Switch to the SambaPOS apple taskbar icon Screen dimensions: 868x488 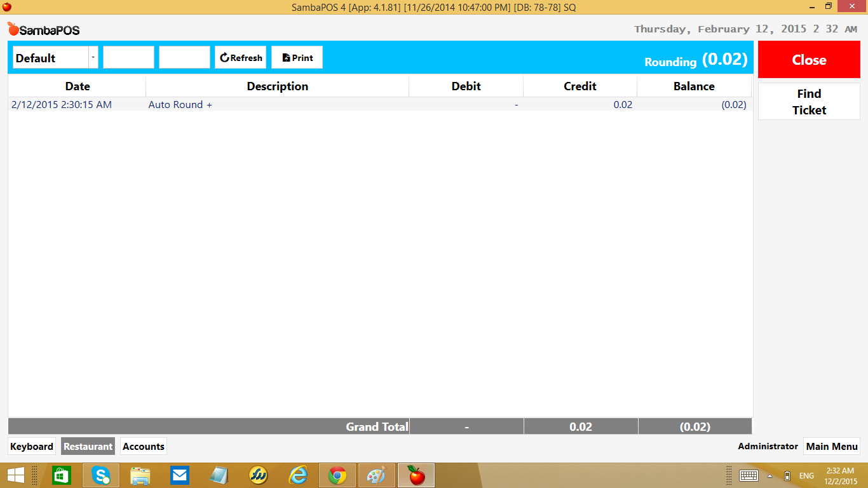[x=416, y=475]
